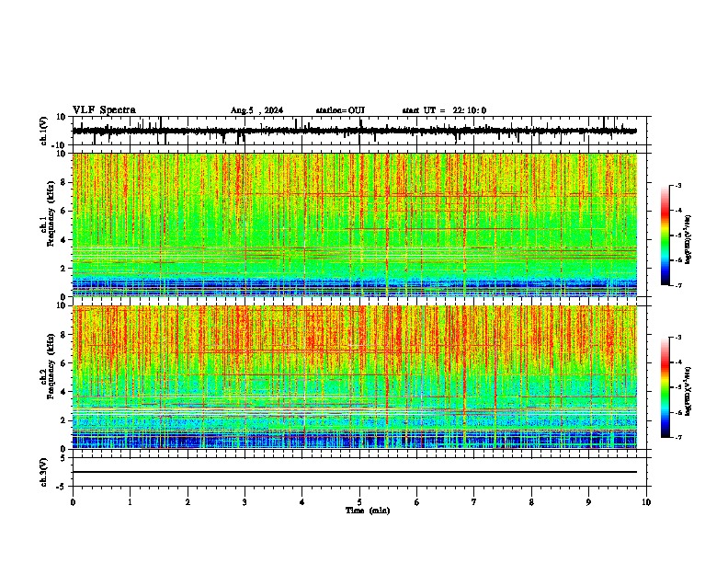
Task: Click the "3" tick on the time axis
Action: [245, 502]
